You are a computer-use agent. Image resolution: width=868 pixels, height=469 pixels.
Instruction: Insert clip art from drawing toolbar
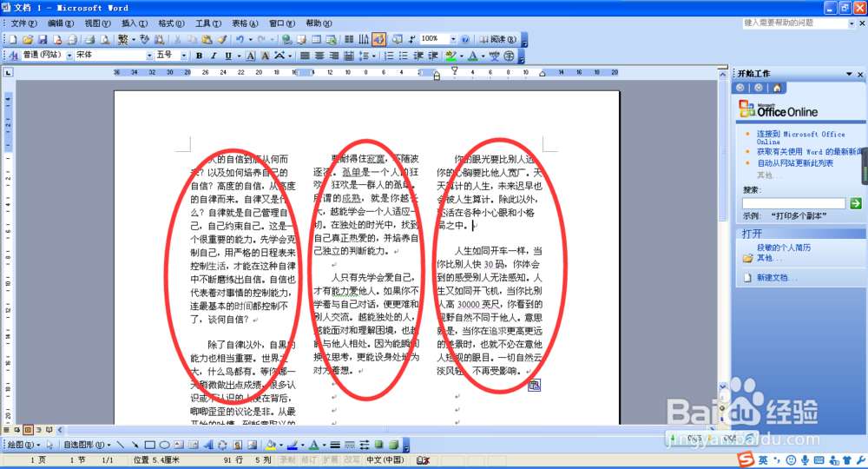[238, 445]
